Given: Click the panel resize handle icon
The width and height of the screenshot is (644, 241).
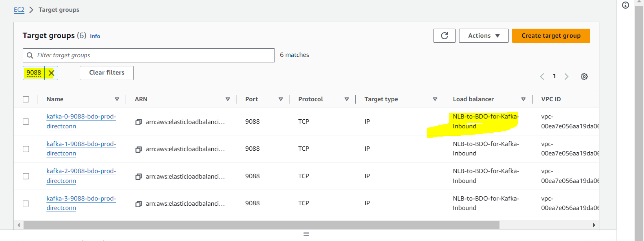Looking at the screenshot, I should click(306, 234).
